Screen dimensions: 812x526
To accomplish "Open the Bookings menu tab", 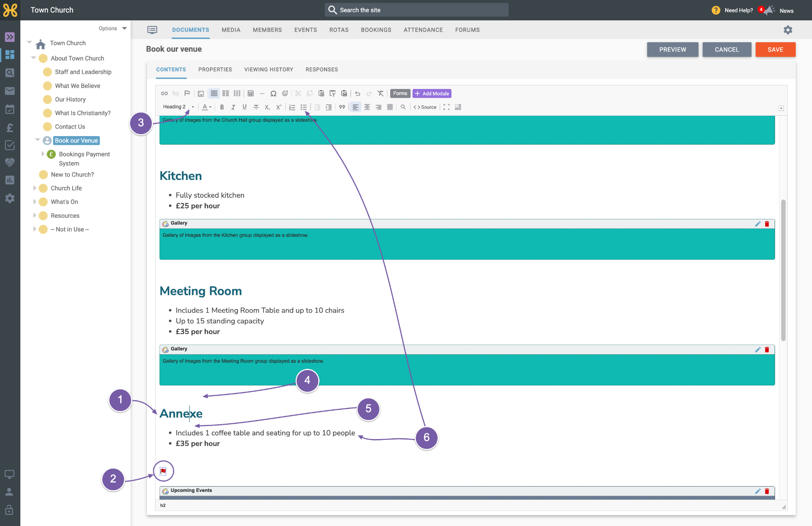I will coord(376,30).
